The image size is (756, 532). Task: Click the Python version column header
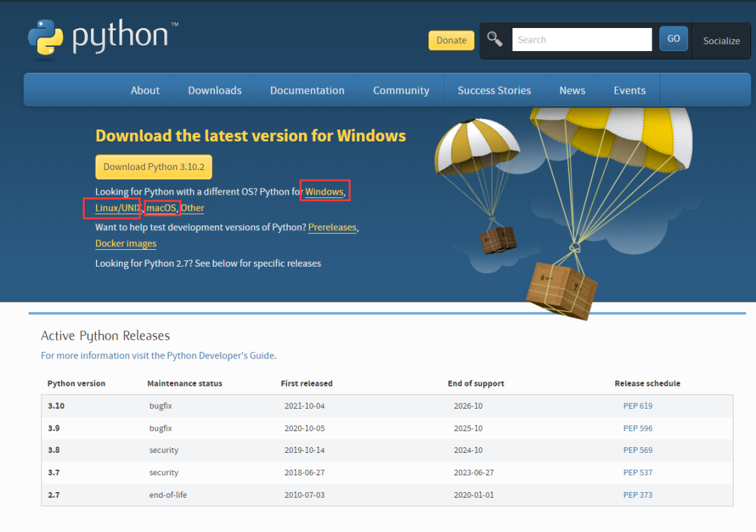pos(76,384)
